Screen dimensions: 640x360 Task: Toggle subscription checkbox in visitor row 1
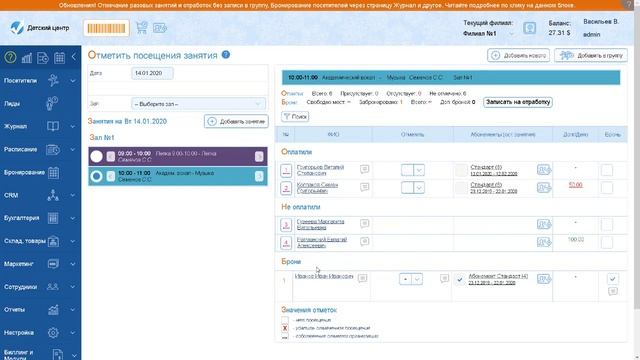tap(461, 170)
